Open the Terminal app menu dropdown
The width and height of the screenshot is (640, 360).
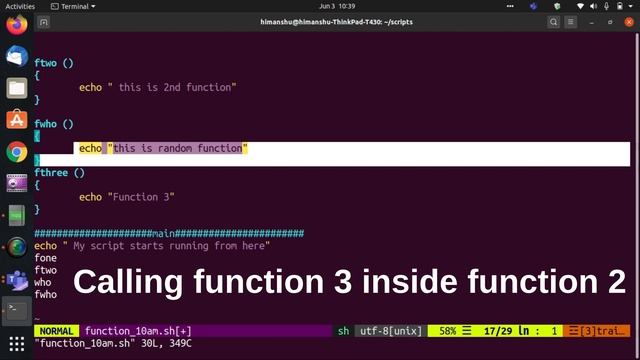(x=73, y=6)
